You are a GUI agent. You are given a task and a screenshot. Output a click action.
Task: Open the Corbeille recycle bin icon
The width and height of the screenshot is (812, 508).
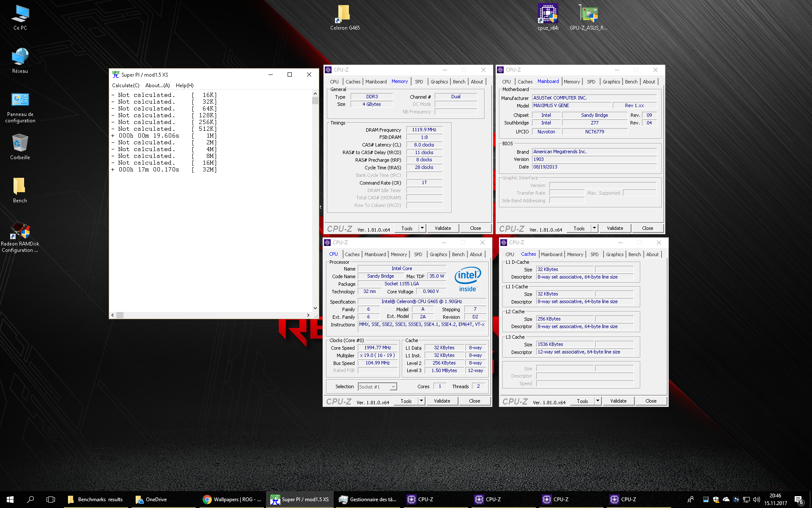20,147
